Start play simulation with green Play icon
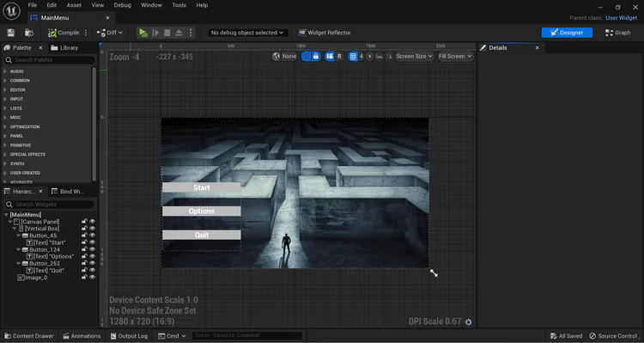Screen dimensions: 644x343 tap(143, 33)
